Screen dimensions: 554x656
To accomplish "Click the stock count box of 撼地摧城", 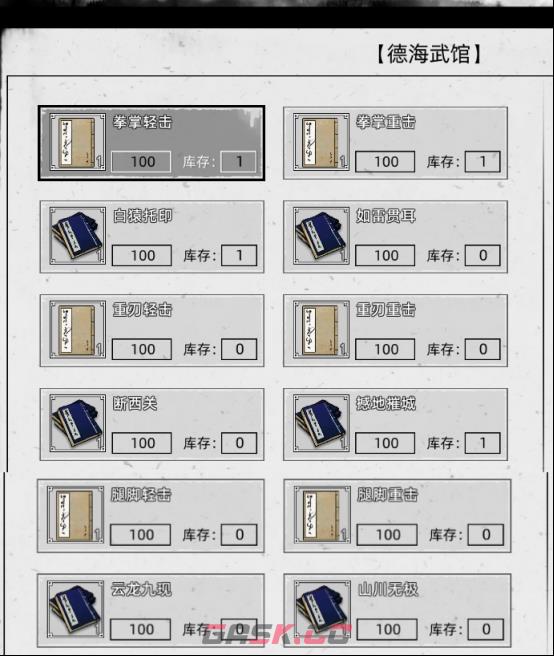I will pos(482,443).
